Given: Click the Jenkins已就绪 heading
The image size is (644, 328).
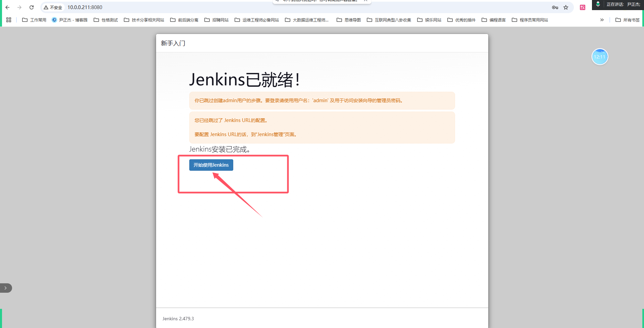Looking at the screenshot, I should (x=244, y=80).
